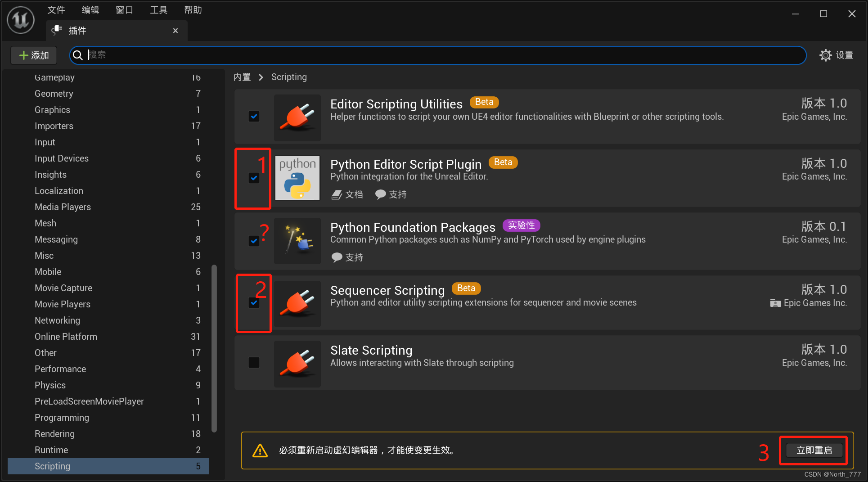The image size is (868, 482).
Task: Click Sequencer Scripting vendor folder icon
Action: point(775,303)
